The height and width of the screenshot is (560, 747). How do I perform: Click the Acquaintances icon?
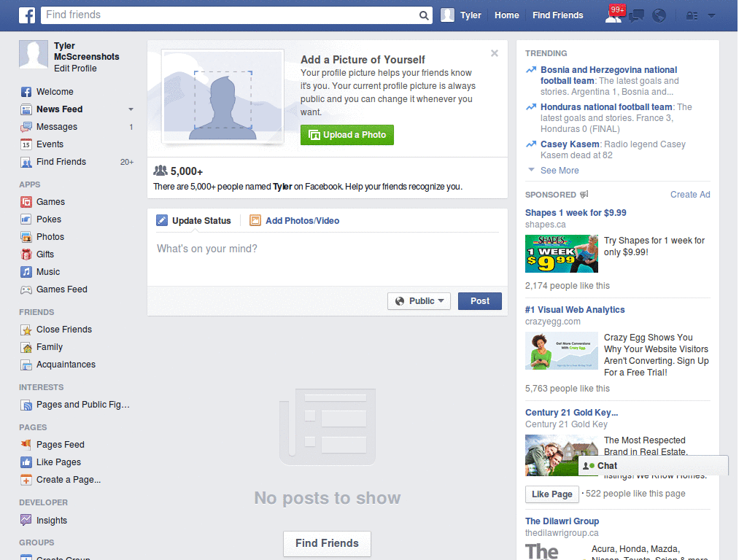click(x=26, y=365)
